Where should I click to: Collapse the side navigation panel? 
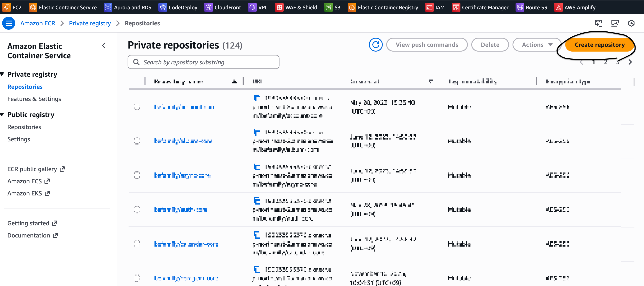104,46
